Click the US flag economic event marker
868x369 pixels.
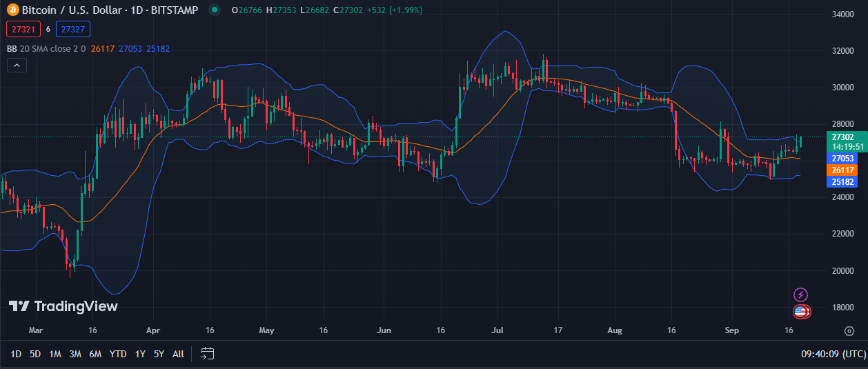pyautogui.click(x=800, y=312)
